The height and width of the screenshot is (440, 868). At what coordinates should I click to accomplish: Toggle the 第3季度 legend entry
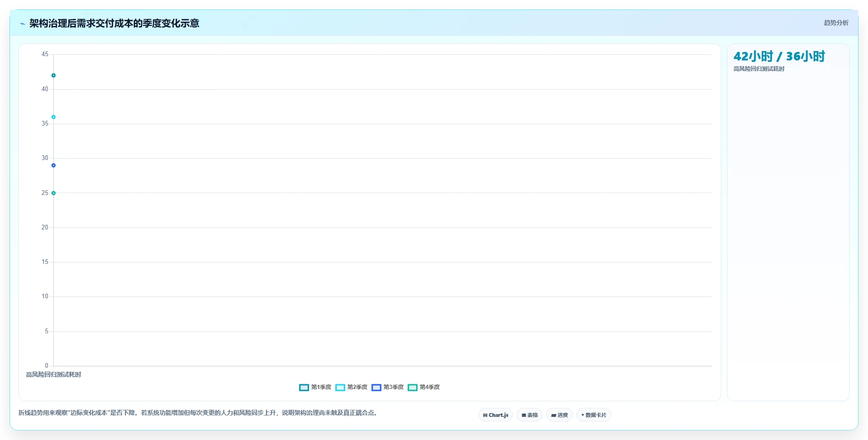pyautogui.click(x=388, y=387)
